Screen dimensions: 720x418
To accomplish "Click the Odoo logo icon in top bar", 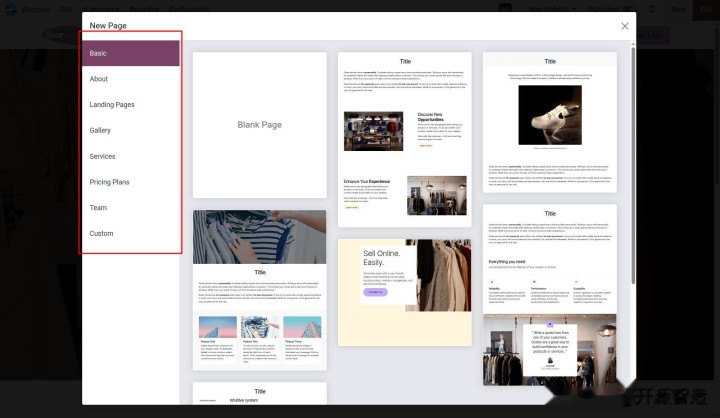I will pyautogui.click(x=10, y=9).
